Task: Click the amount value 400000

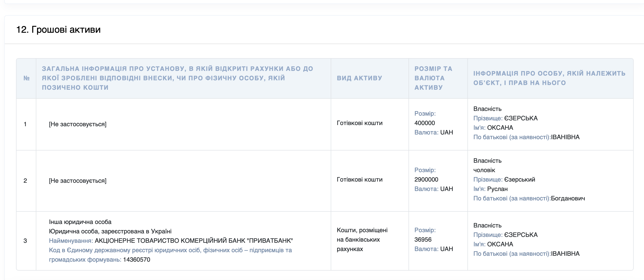Action: point(425,123)
